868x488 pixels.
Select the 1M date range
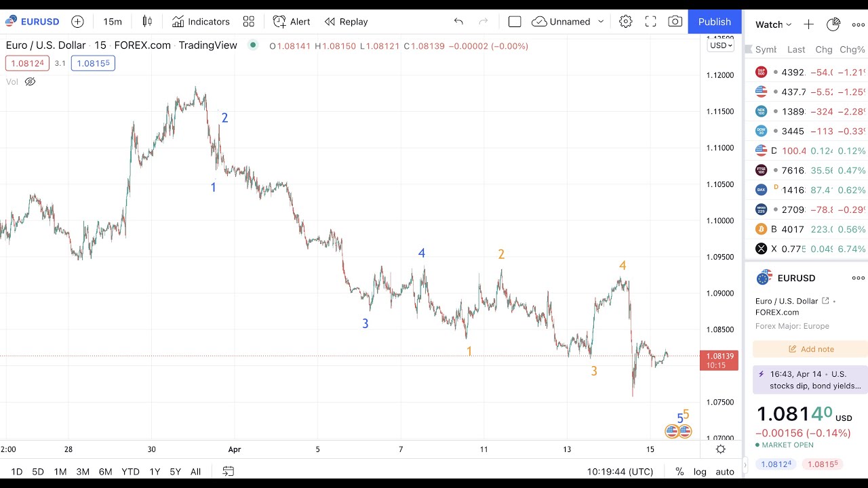pos(60,472)
